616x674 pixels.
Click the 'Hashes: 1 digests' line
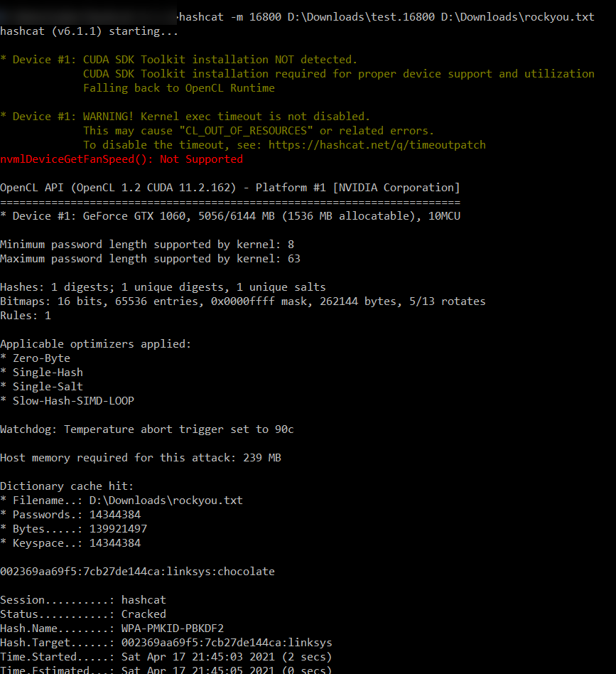(x=163, y=287)
